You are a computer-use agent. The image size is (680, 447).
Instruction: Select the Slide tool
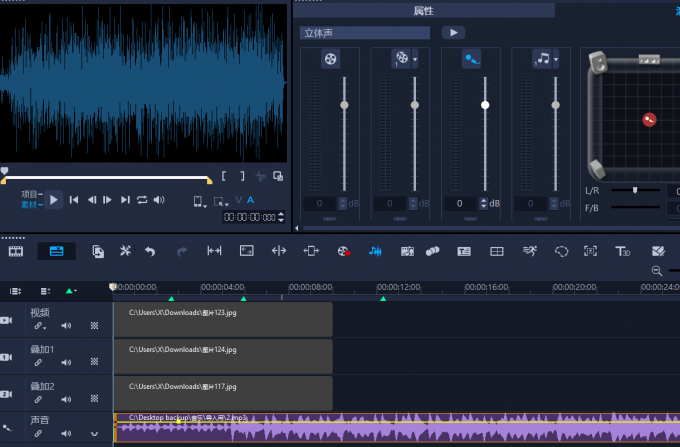tap(311, 251)
